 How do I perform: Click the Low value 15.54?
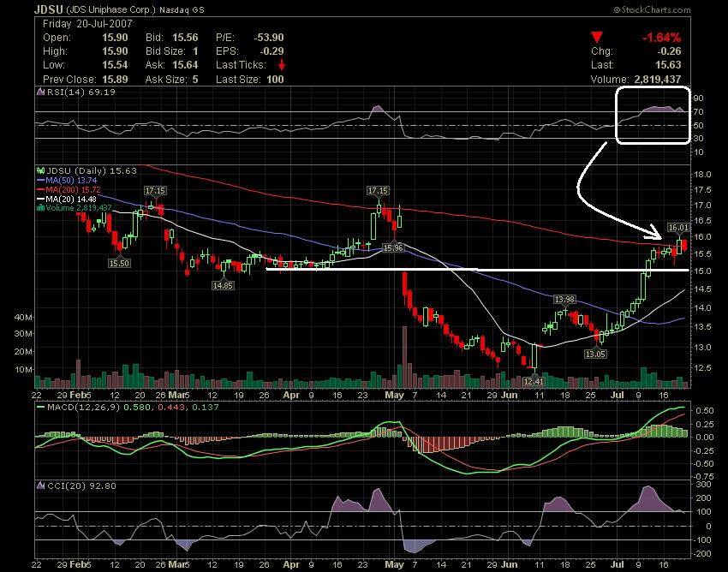point(115,65)
